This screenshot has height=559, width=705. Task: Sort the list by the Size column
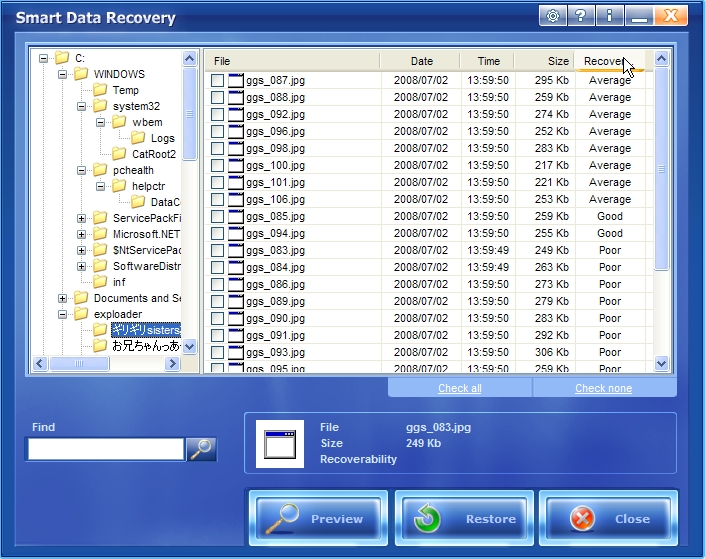coord(545,61)
